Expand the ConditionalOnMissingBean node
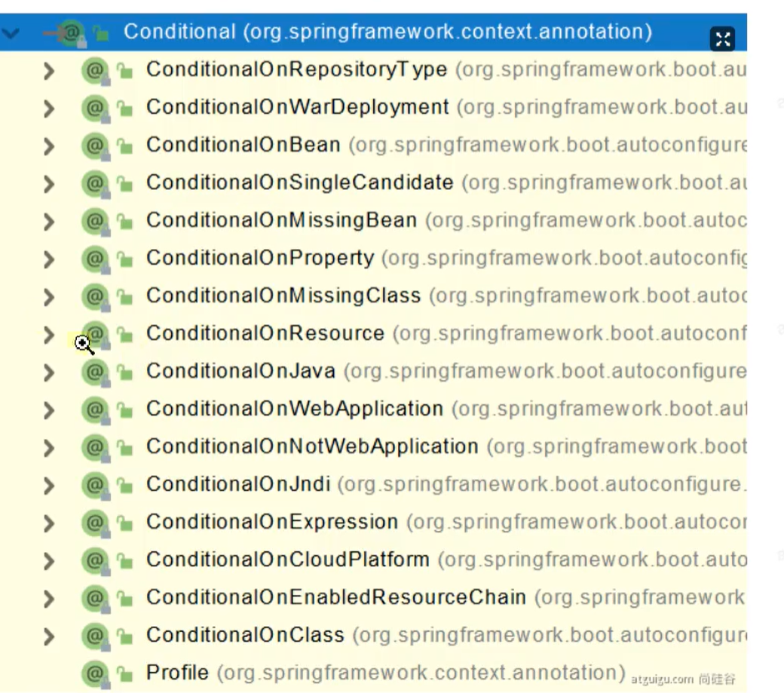 (48, 222)
